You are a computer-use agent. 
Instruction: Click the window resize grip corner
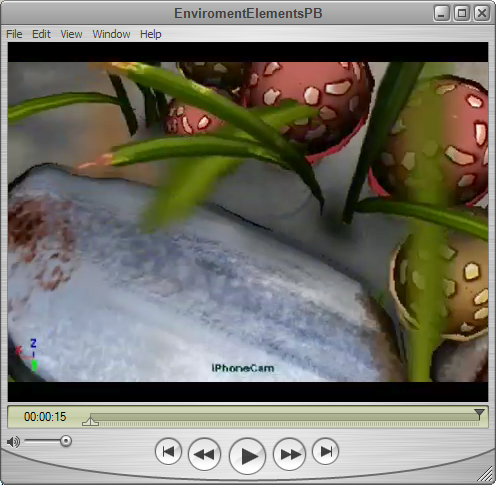[486, 474]
